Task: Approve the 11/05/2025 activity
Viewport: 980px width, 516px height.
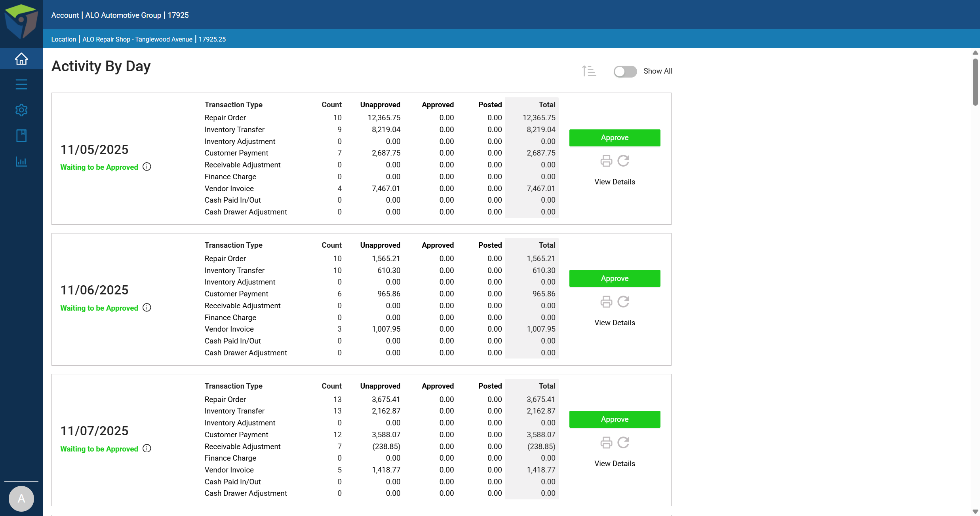Action: [x=615, y=138]
